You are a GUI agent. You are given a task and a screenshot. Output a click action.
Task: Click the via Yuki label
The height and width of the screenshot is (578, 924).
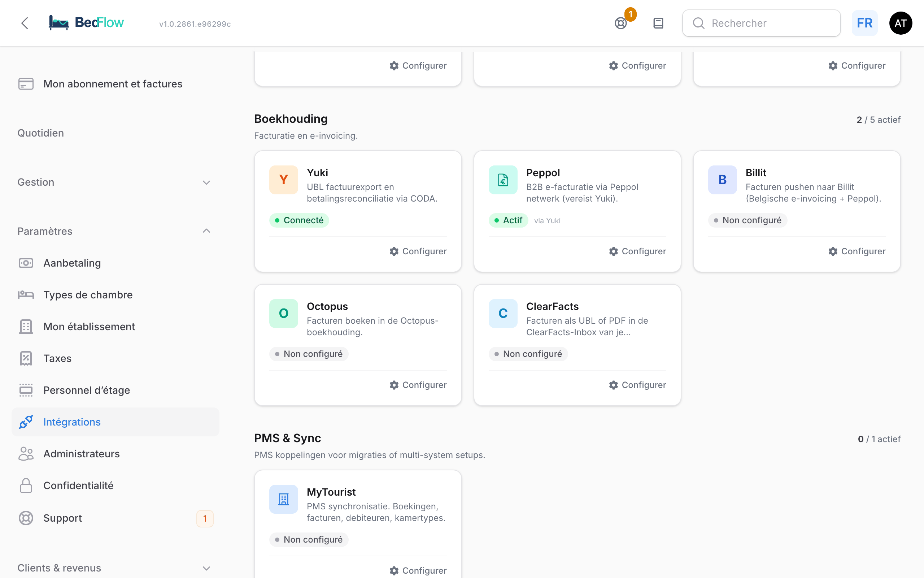pos(547,221)
